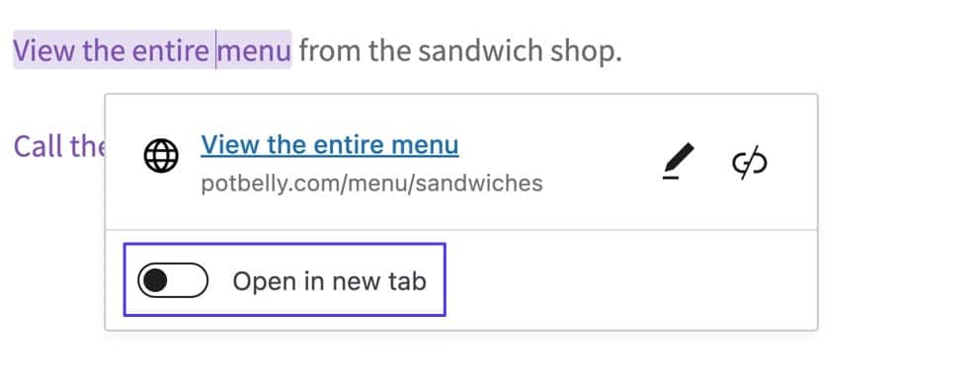Viewport: 980px width, 383px height.
Task: Click the word "menu" in the highlighted link
Action: [x=254, y=50]
